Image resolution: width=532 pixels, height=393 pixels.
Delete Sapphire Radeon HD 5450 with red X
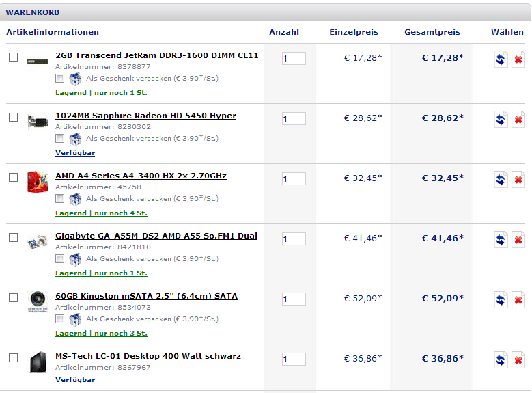[518, 119]
